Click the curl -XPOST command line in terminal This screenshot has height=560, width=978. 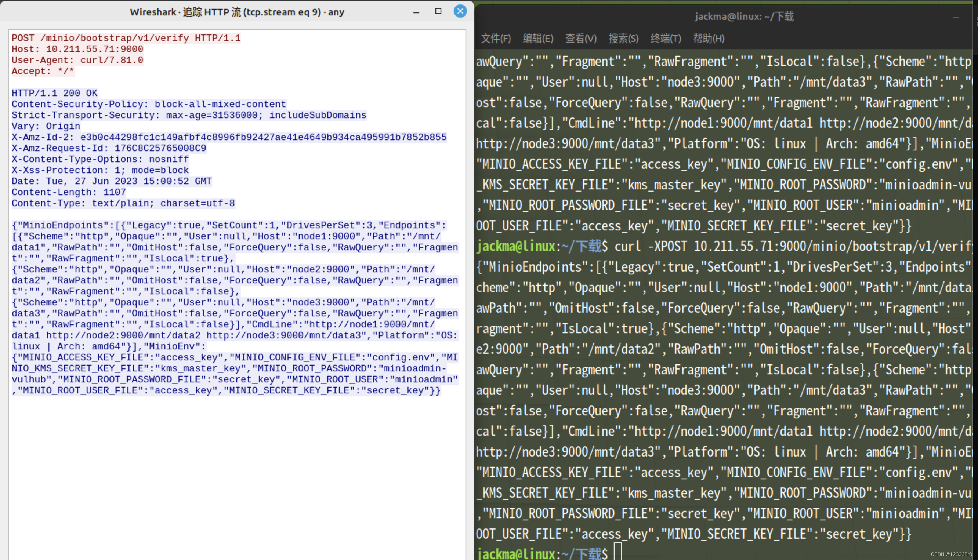725,246
